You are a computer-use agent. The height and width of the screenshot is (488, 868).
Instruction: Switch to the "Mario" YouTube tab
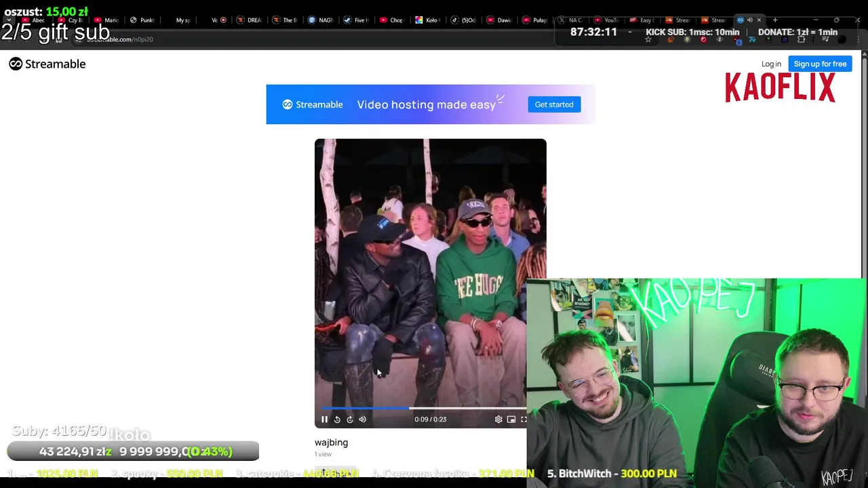tap(106, 20)
